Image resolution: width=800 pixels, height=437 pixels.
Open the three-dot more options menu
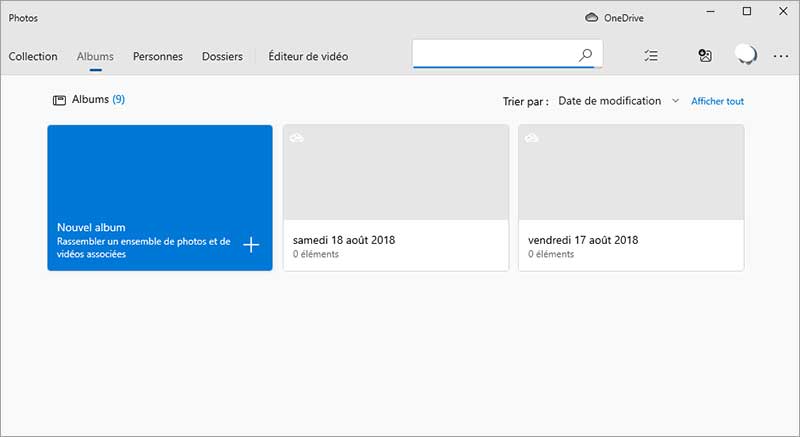[781, 56]
